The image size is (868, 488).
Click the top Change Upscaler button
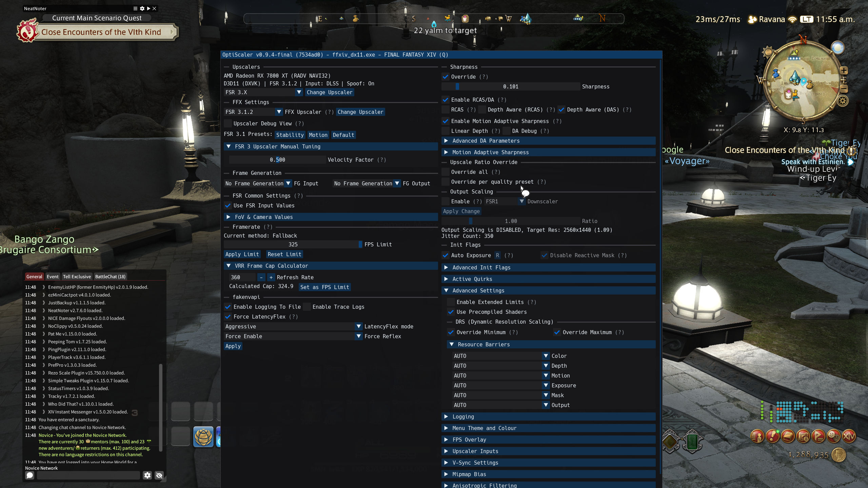tap(330, 93)
